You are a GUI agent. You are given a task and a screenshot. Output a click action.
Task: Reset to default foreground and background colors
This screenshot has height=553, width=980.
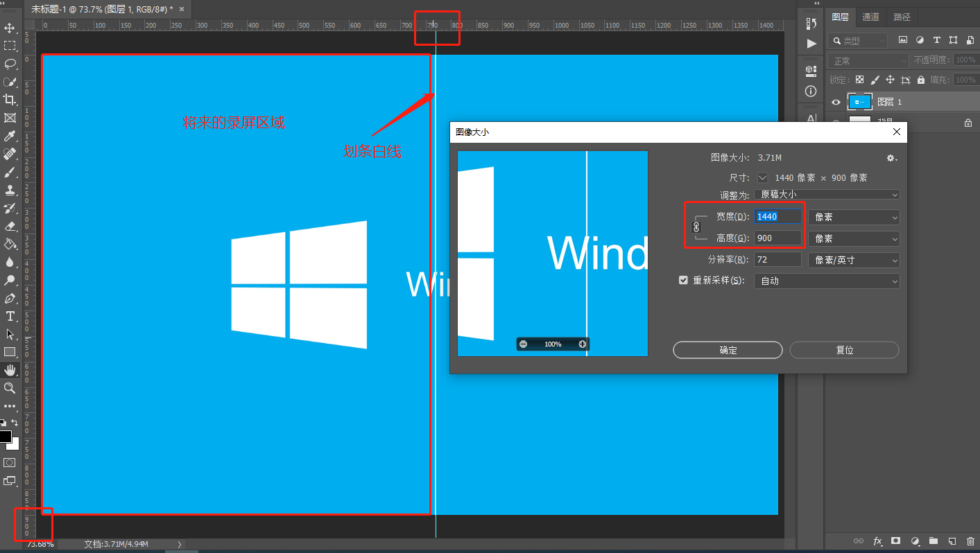3,422
